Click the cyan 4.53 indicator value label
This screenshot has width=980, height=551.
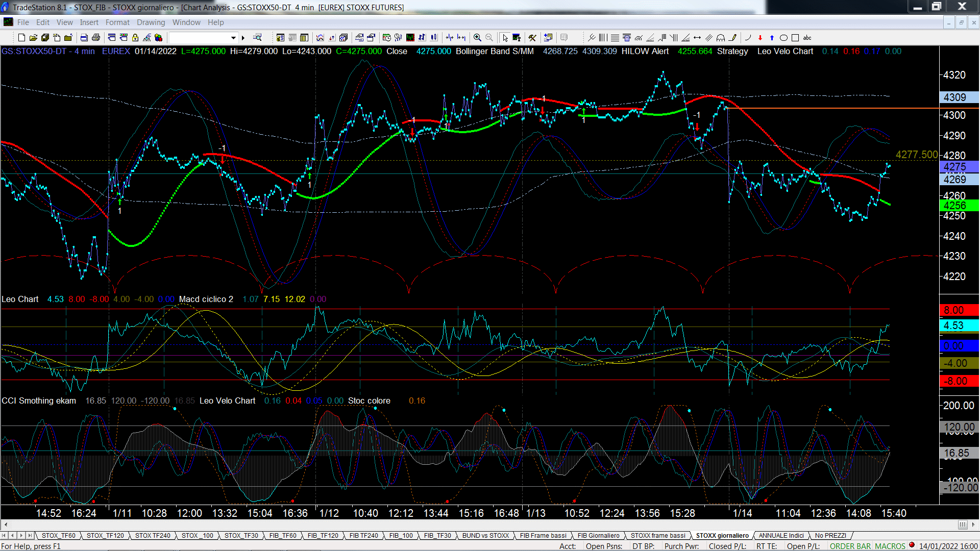[959, 325]
